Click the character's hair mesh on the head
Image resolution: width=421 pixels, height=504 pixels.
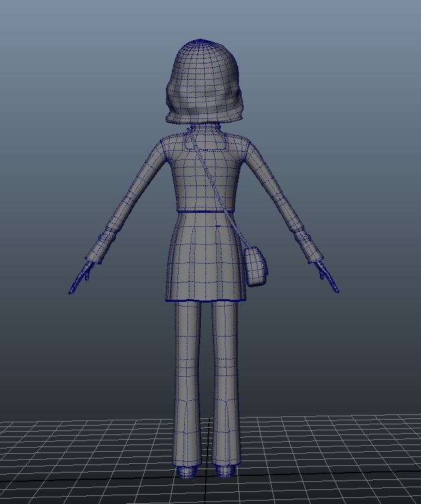click(x=204, y=80)
